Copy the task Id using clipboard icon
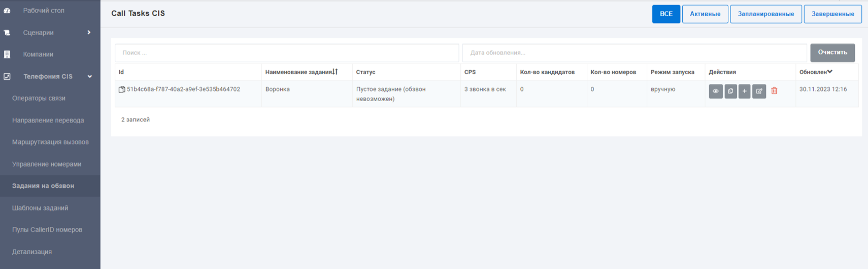 (122, 89)
